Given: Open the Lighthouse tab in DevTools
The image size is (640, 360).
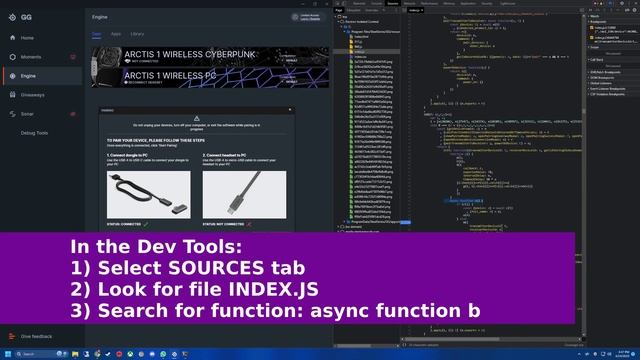Looking at the screenshot, I should 508,4.
